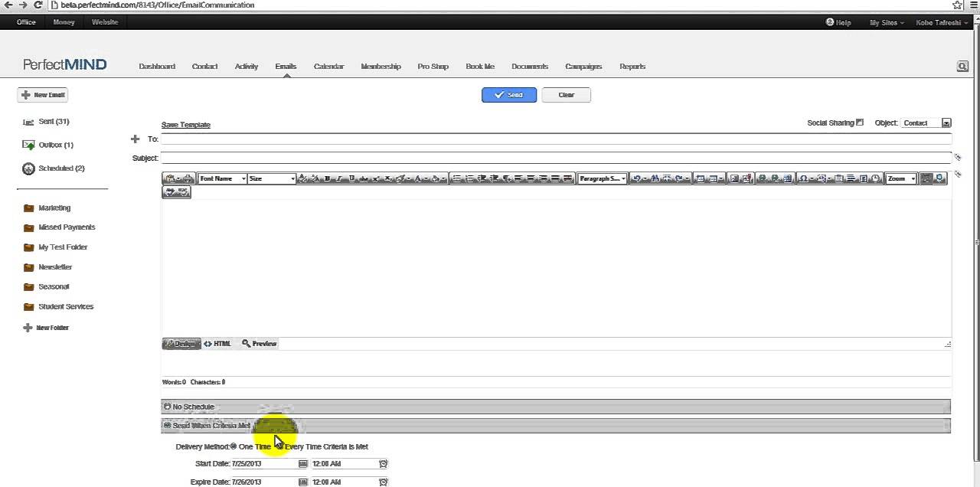Open the Student Services folder
The image size is (980, 487).
point(66,306)
